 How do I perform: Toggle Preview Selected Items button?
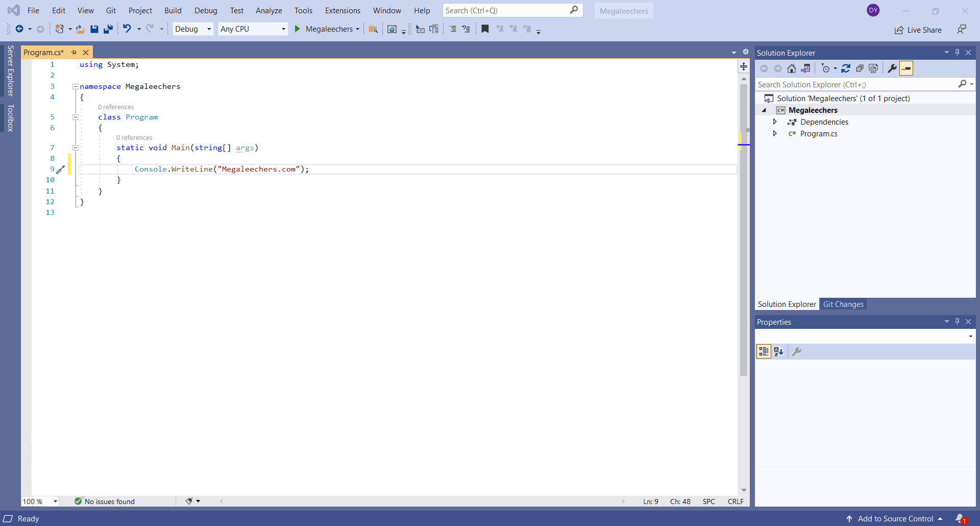click(906, 68)
